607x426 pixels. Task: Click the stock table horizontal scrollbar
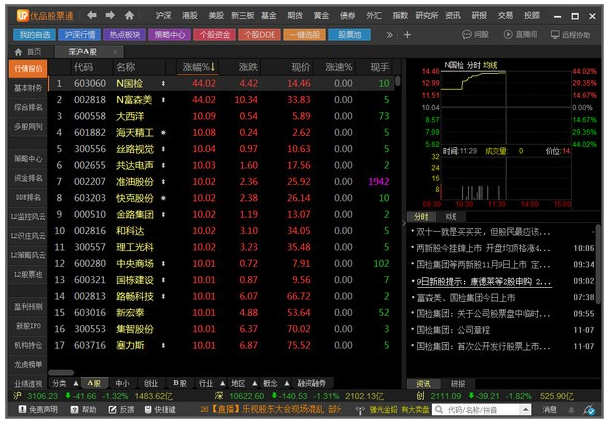[x=61, y=373]
